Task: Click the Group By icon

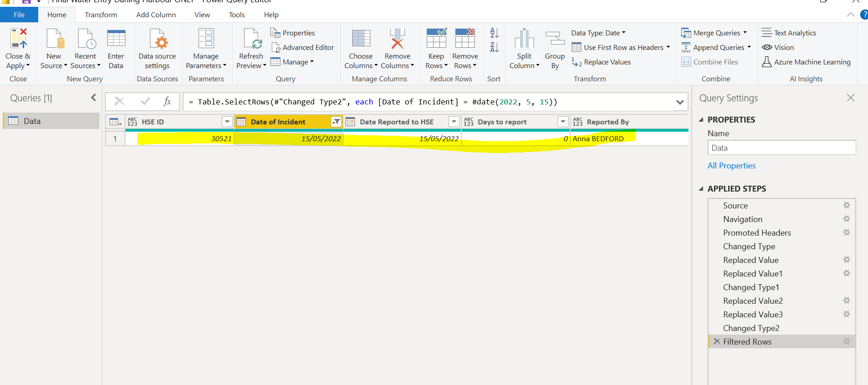Action: click(555, 39)
